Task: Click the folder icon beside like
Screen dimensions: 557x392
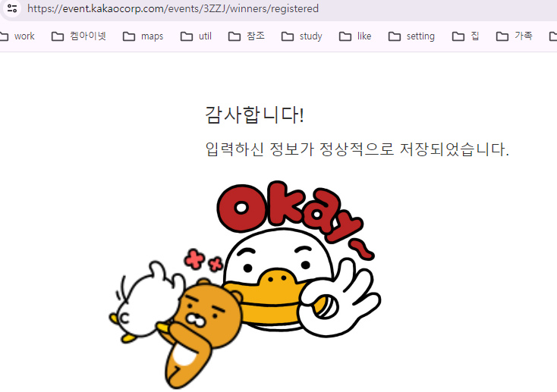Action: click(x=345, y=36)
